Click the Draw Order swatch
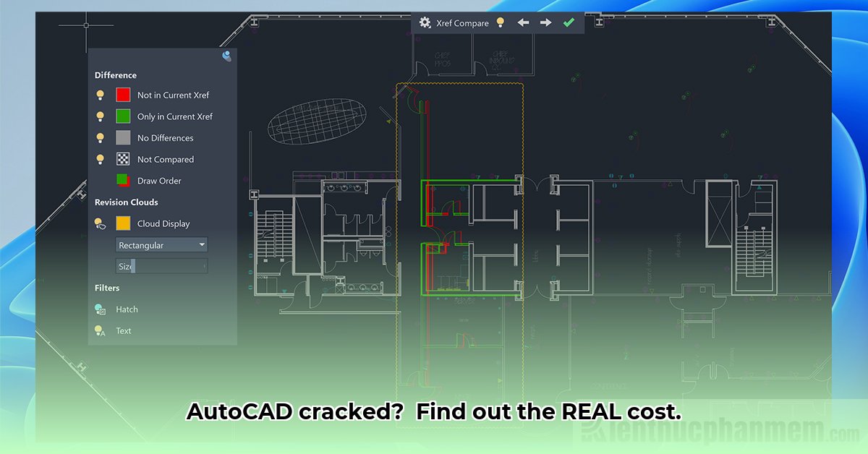 tap(123, 180)
